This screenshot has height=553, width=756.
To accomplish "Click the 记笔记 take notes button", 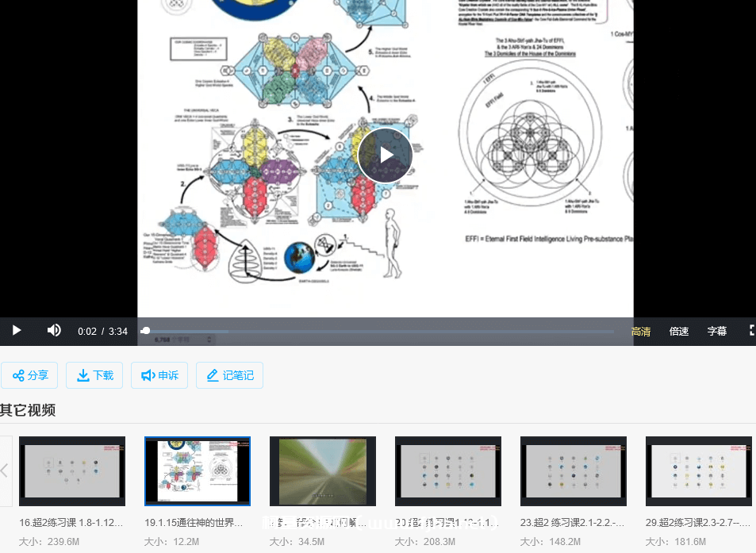I will [x=229, y=375].
